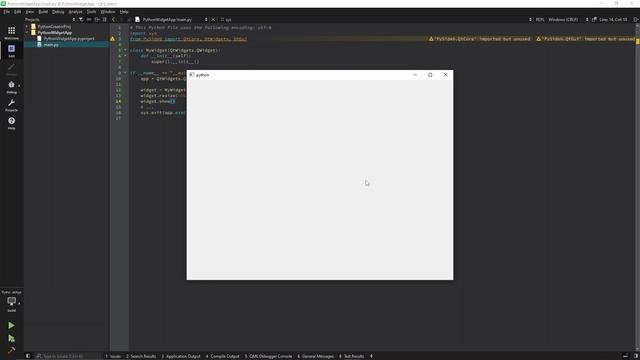The image size is (640, 360).
Task: Open the Test Results pane
Action: coord(351,356)
